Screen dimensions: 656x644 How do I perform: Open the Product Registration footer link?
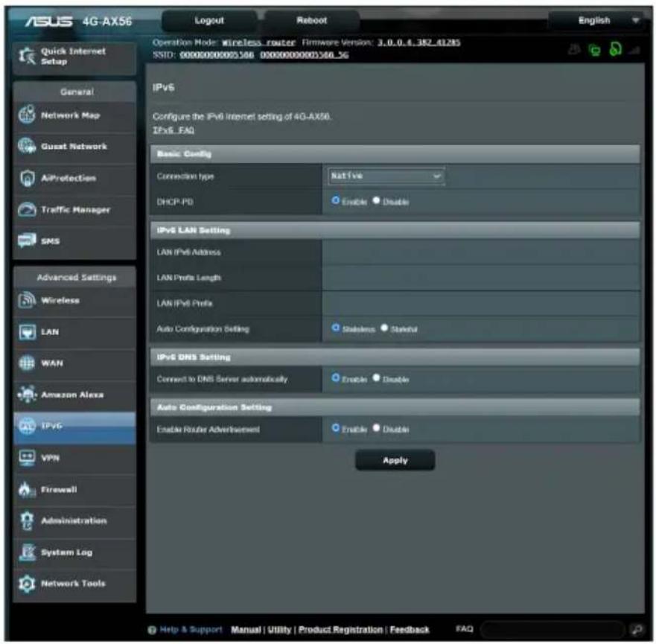[340, 629]
